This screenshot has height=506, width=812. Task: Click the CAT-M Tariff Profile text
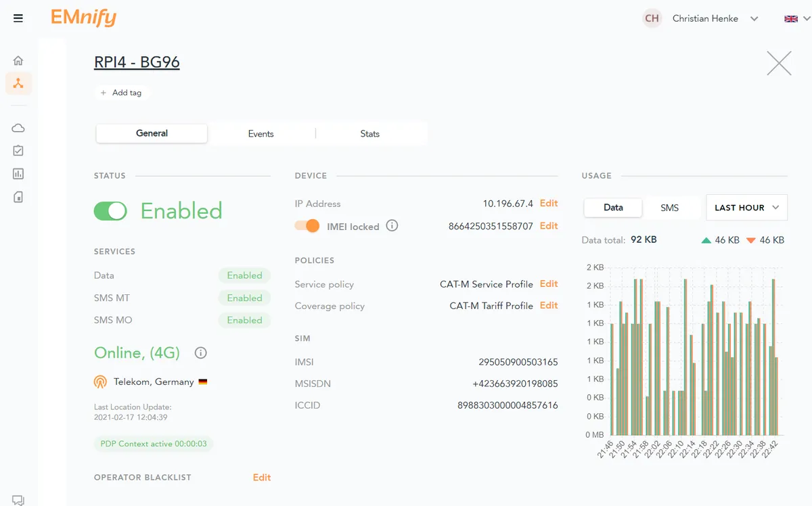click(491, 306)
